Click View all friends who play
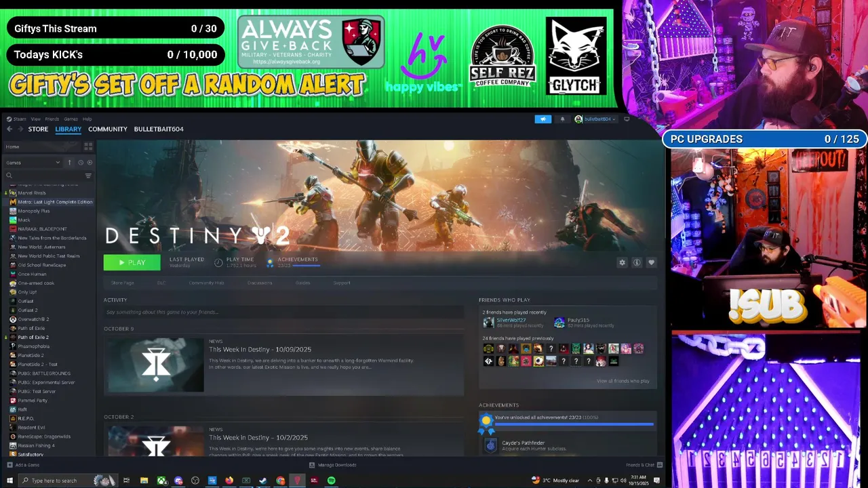 [x=623, y=381]
